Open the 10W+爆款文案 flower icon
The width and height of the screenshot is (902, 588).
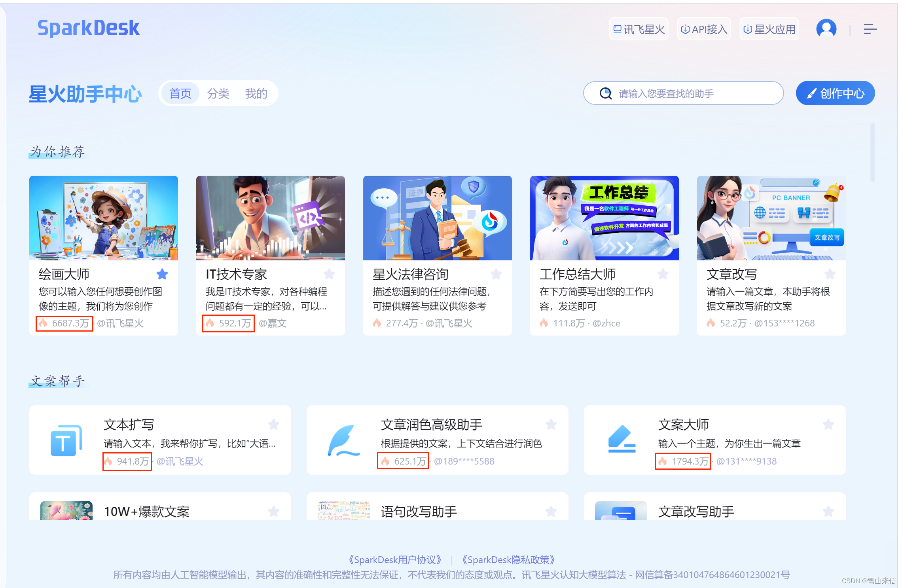point(66,510)
